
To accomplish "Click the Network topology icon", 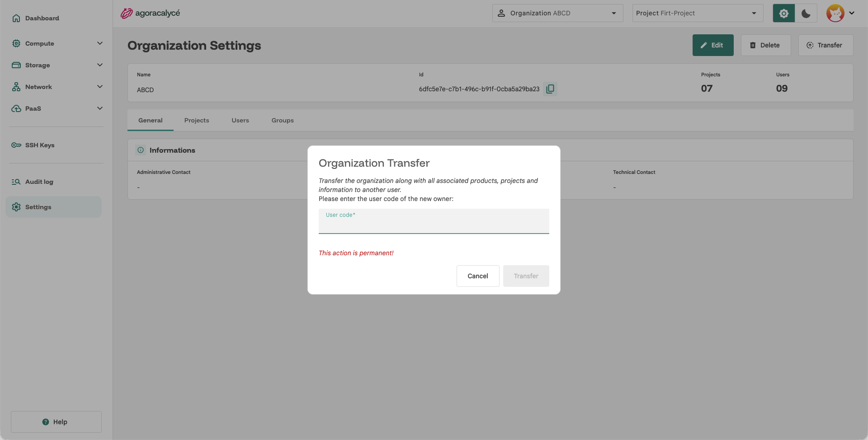I will 16,87.
